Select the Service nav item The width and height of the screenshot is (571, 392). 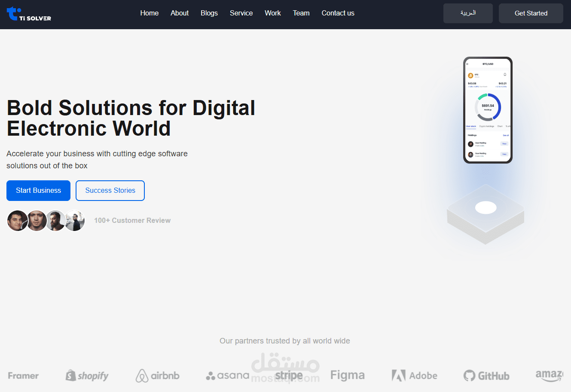(241, 13)
